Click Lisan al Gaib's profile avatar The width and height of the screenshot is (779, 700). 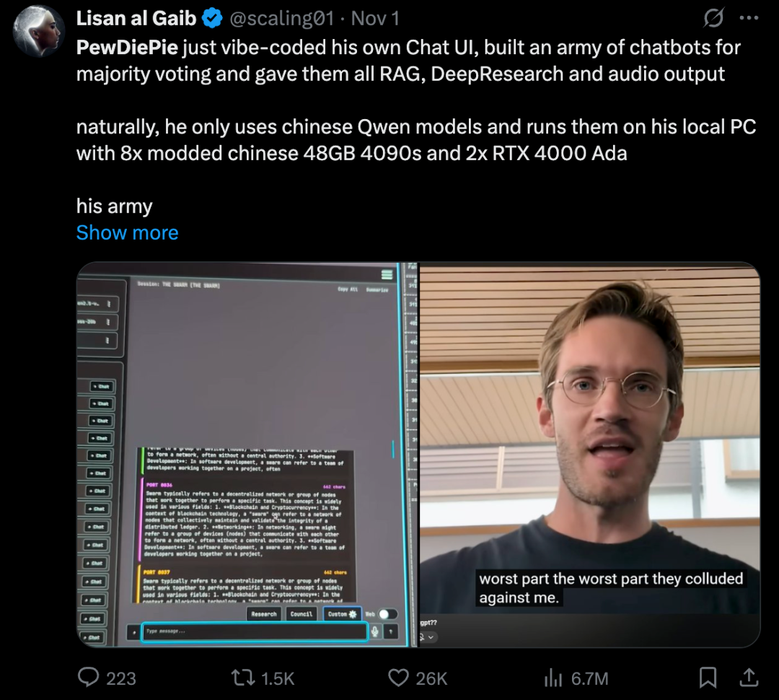click(x=38, y=31)
